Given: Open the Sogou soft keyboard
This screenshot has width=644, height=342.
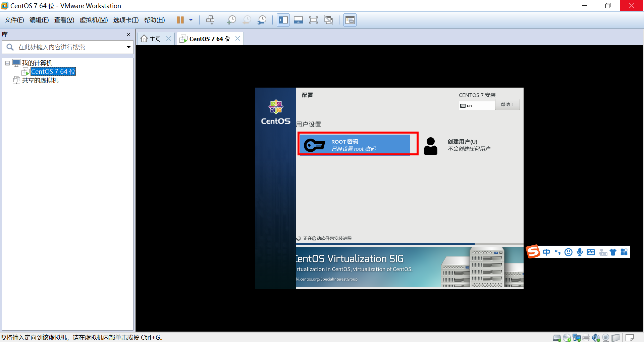Looking at the screenshot, I should tap(591, 252).
